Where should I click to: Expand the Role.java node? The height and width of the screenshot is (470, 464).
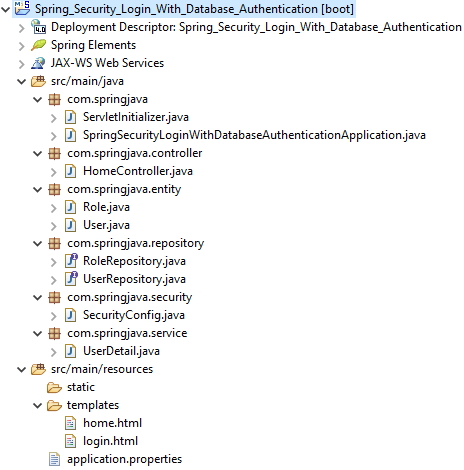54,208
